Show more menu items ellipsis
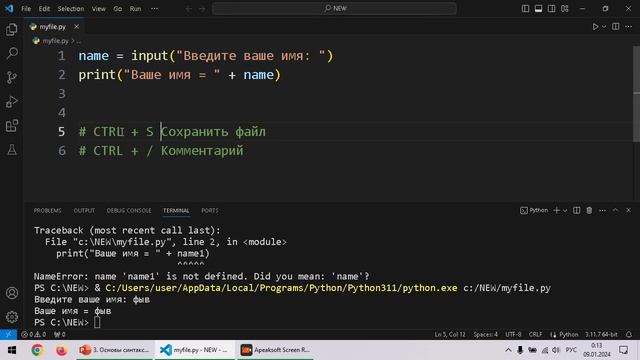This screenshot has height=360, width=640. click(154, 9)
